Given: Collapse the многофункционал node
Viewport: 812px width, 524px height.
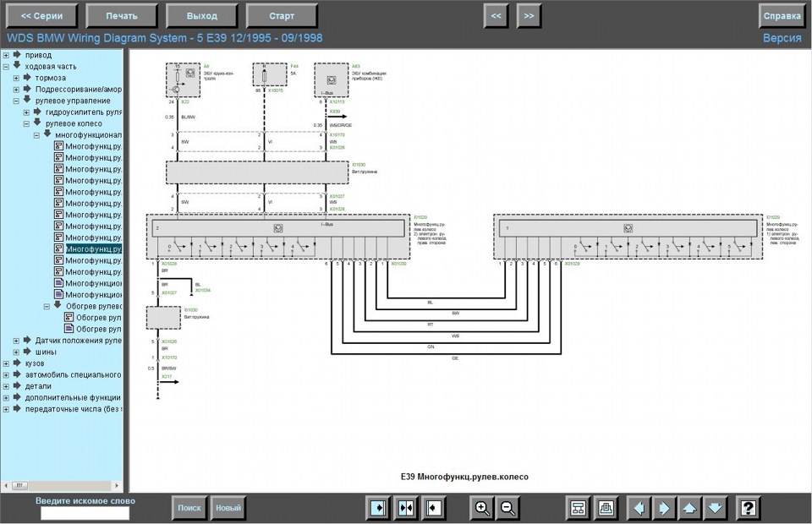Looking at the screenshot, I should click(36, 135).
